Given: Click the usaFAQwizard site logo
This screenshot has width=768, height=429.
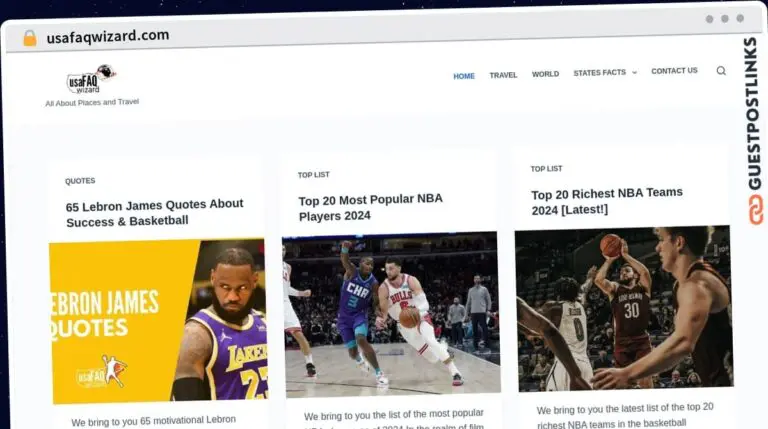Looking at the screenshot, I should tap(91, 78).
